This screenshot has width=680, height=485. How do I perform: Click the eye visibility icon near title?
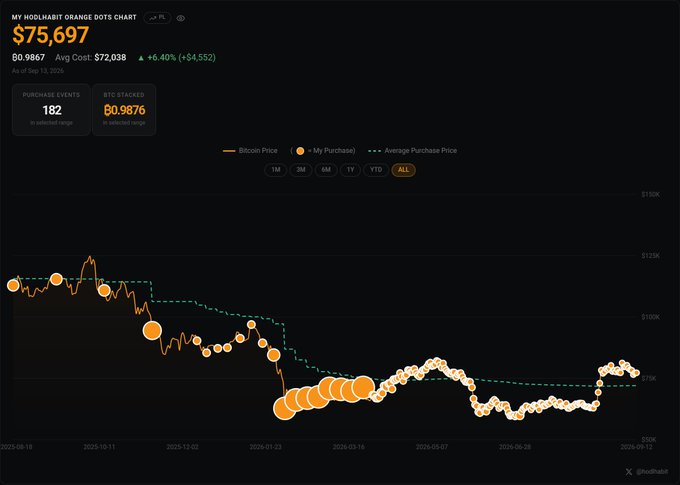click(x=181, y=18)
